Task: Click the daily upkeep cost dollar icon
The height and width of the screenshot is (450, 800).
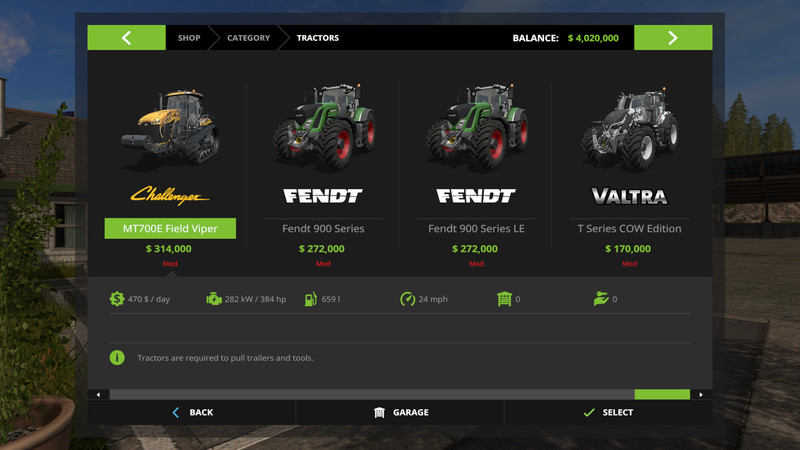Action: click(117, 299)
